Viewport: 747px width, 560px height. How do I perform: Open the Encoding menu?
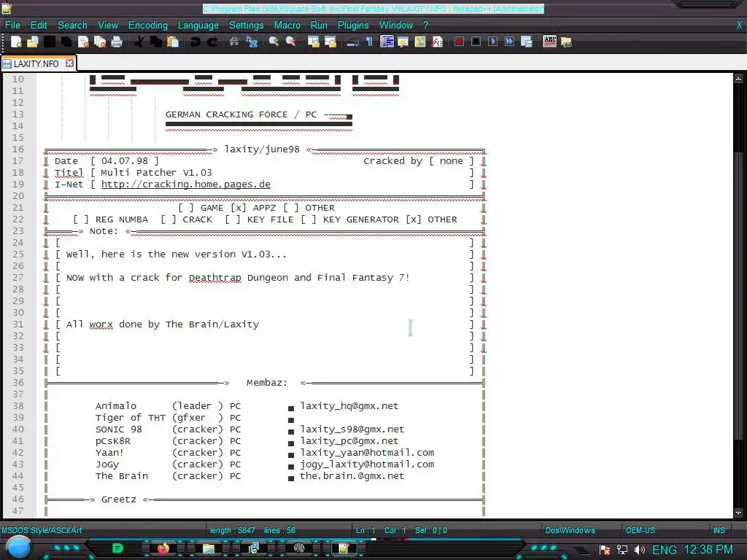(147, 26)
